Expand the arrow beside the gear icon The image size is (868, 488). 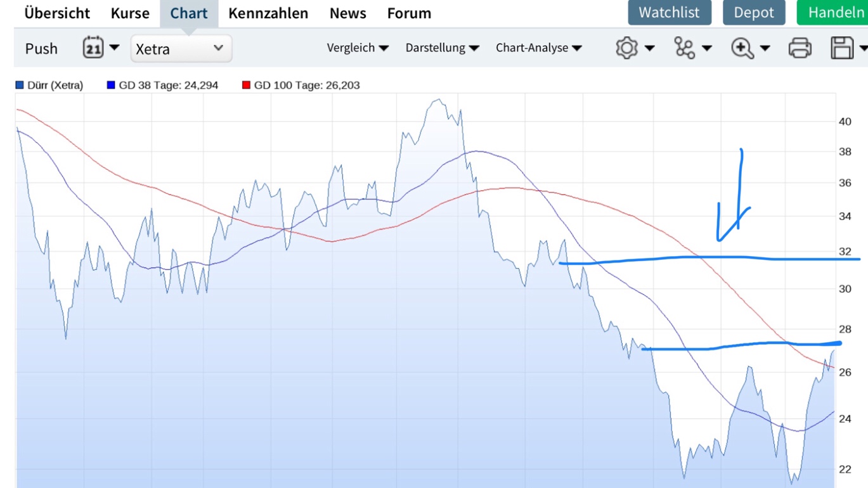[649, 48]
